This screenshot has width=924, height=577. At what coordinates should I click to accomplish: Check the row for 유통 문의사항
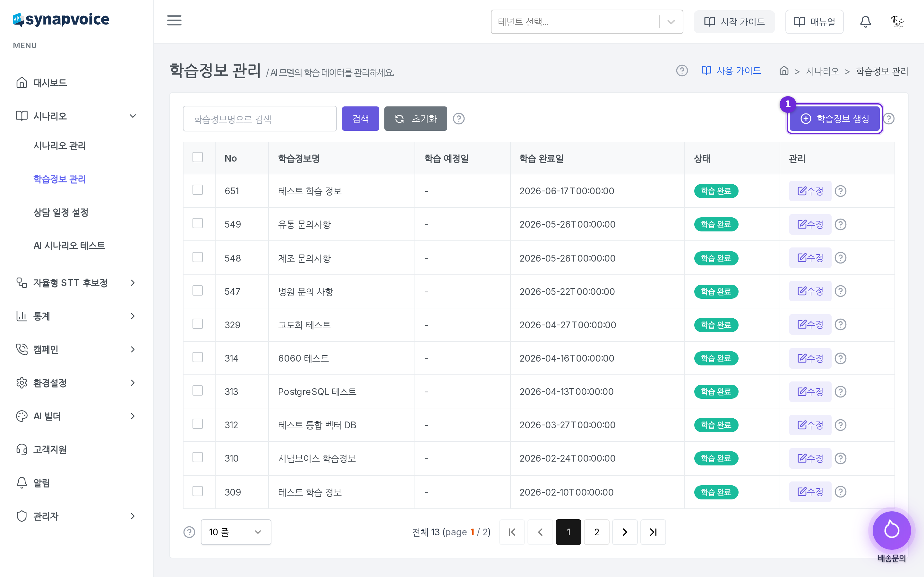[197, 223]
